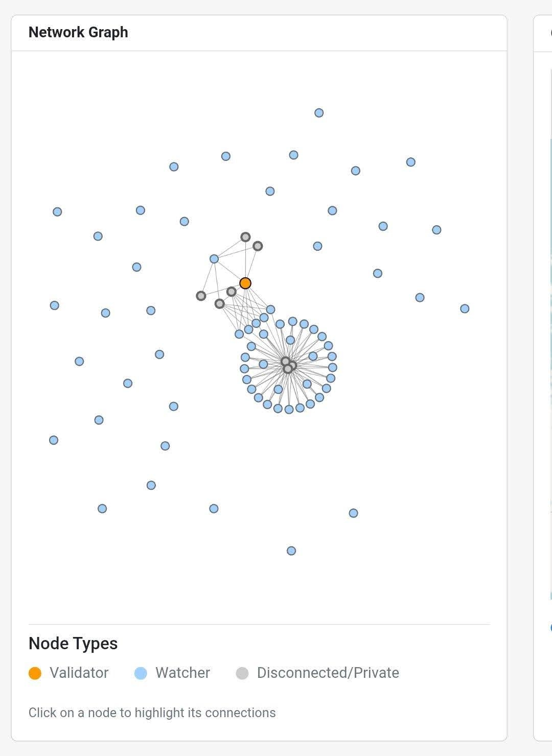Click the watcher node connected above validator

click(214, 259)
